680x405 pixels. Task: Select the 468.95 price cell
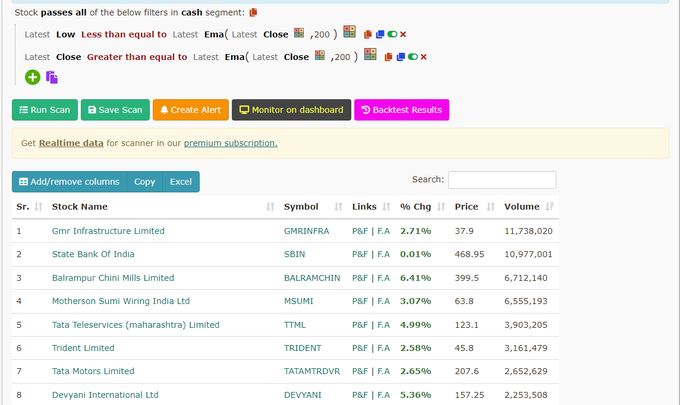(469, 254)
